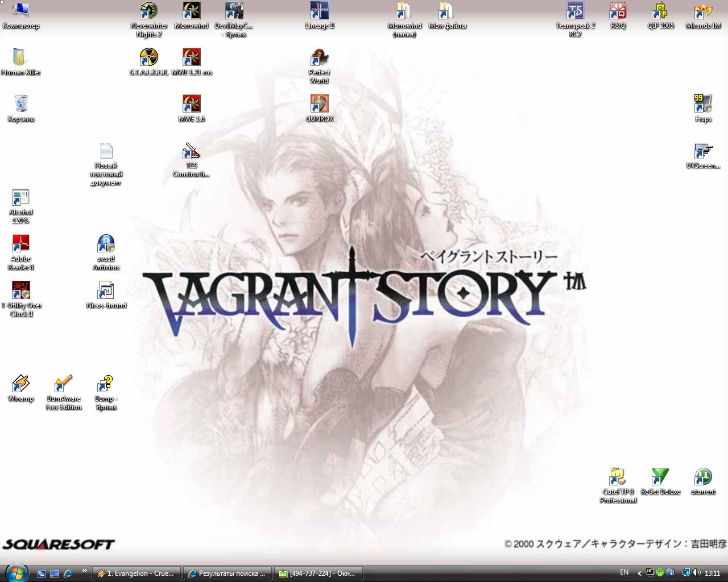Open the Корзина recycle bin
Viewport: 728px width, 582px height.
tap(20, 109)
